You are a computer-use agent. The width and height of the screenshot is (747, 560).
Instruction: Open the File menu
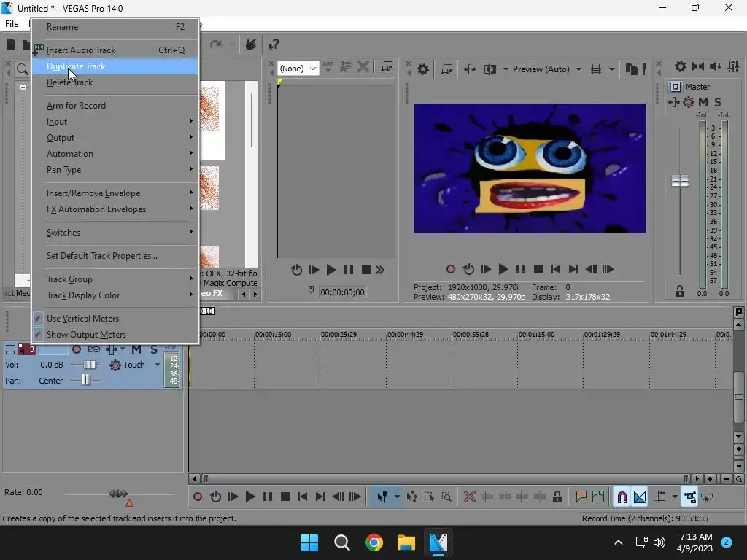click(x=12, y=24)
